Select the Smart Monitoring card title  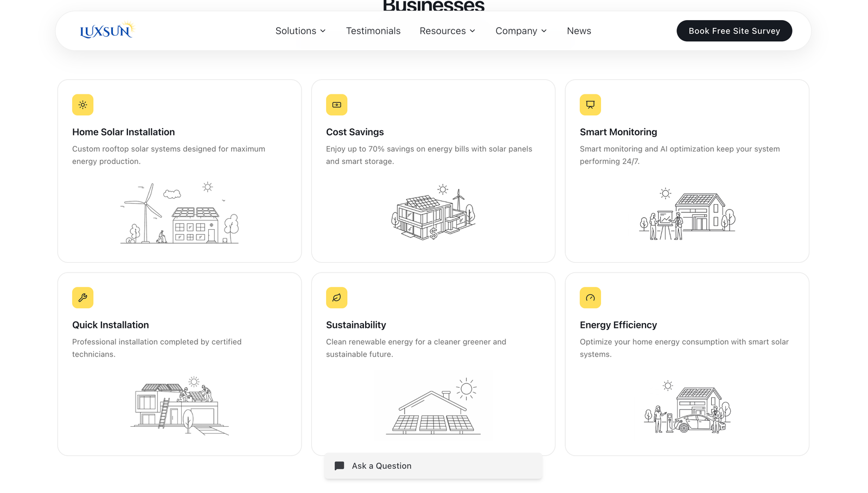(618, 132)
